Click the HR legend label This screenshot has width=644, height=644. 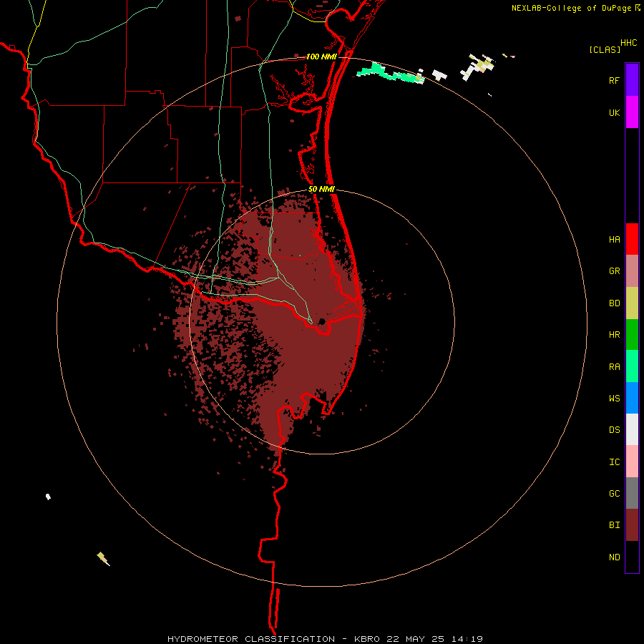614,335
